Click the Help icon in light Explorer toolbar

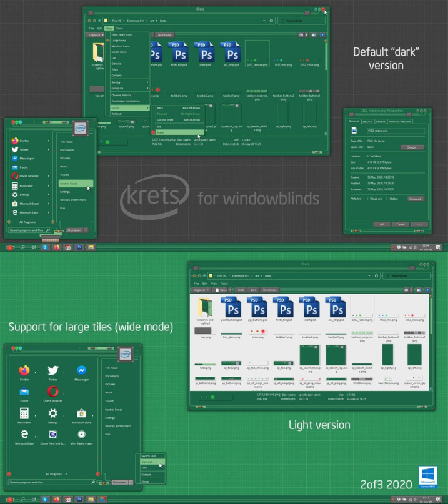click(427, 290)
